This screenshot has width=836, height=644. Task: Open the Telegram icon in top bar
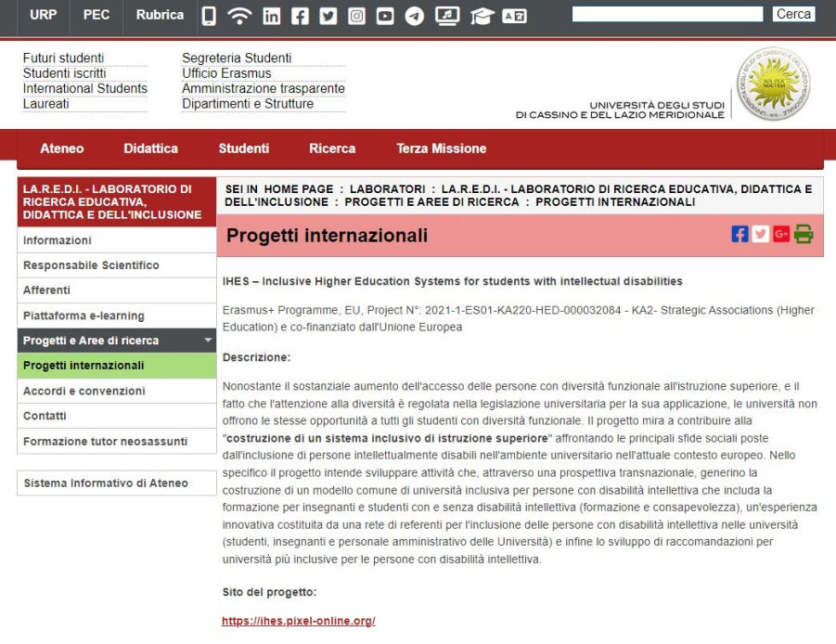coord(414,16)
